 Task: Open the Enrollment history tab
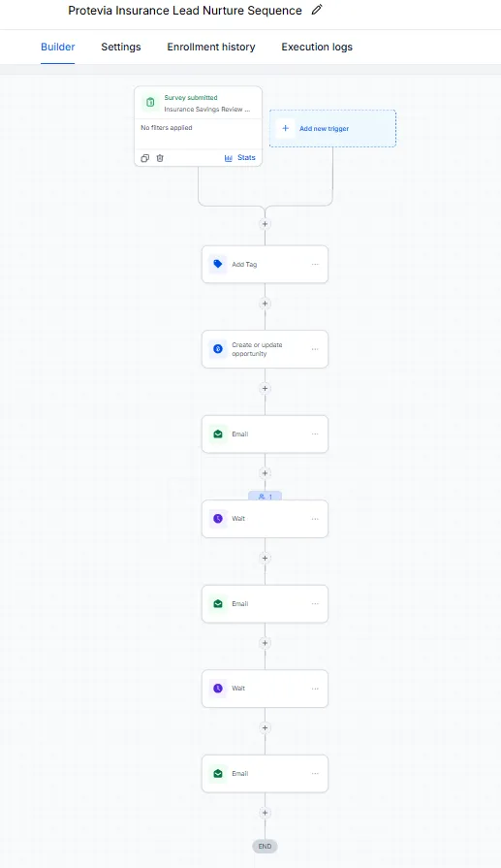[211, 48]
